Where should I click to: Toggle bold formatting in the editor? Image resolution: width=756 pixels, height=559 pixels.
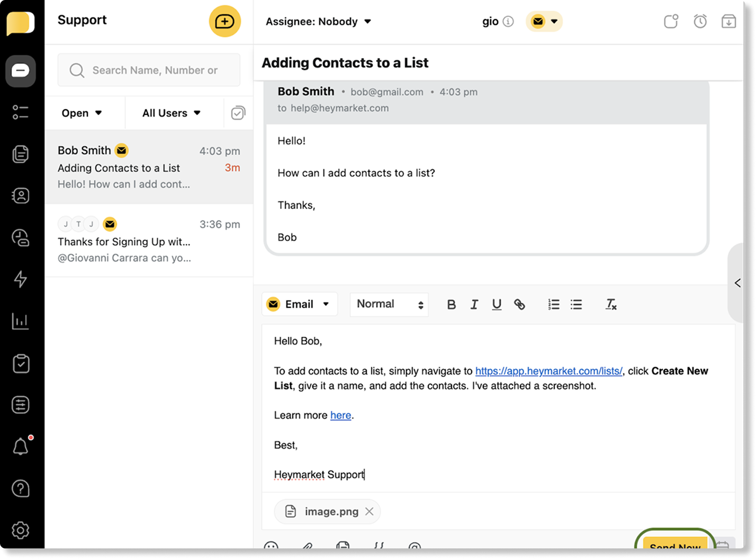pos(451,305)
